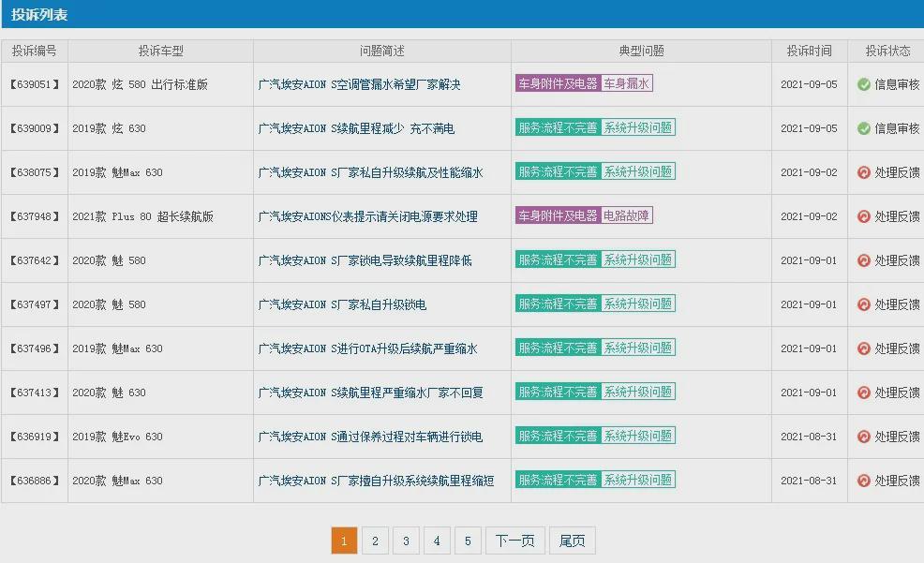Image resolution: width=924 pixels, height=563 pixels.
Task: Click 电路故障 tag in row 637948
Action: (x=626, y=215)
